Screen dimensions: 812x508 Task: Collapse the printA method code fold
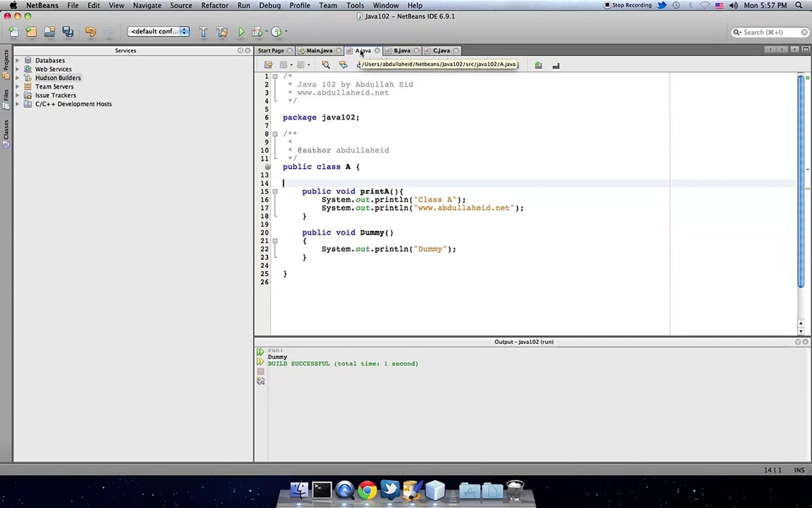pos(275,191)
